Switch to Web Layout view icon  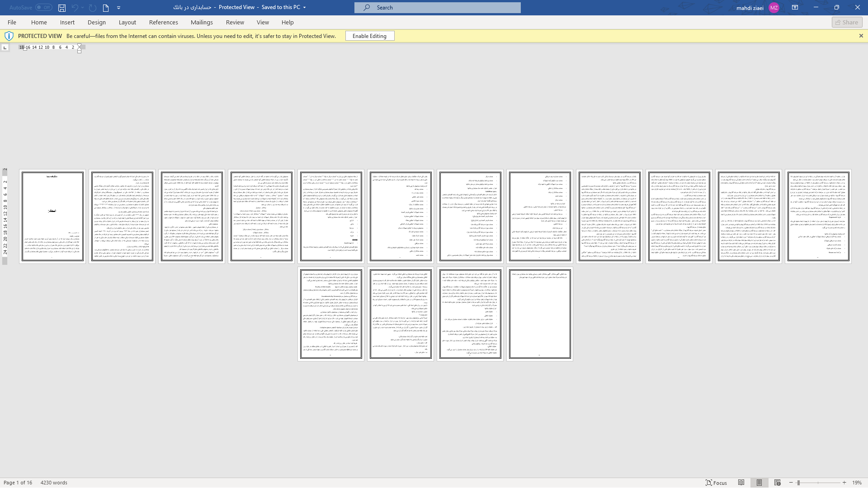778,483
